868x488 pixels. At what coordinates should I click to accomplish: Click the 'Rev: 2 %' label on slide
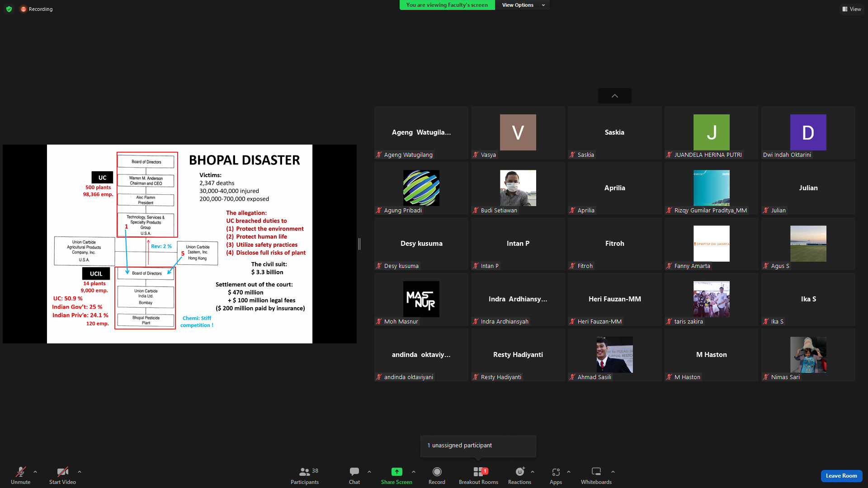[161, 246]
